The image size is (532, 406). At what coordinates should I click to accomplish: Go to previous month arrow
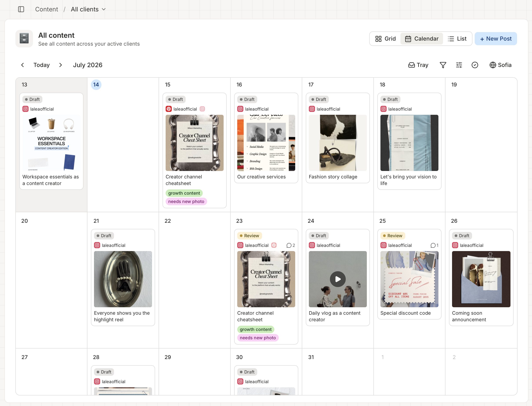[22, 65]
